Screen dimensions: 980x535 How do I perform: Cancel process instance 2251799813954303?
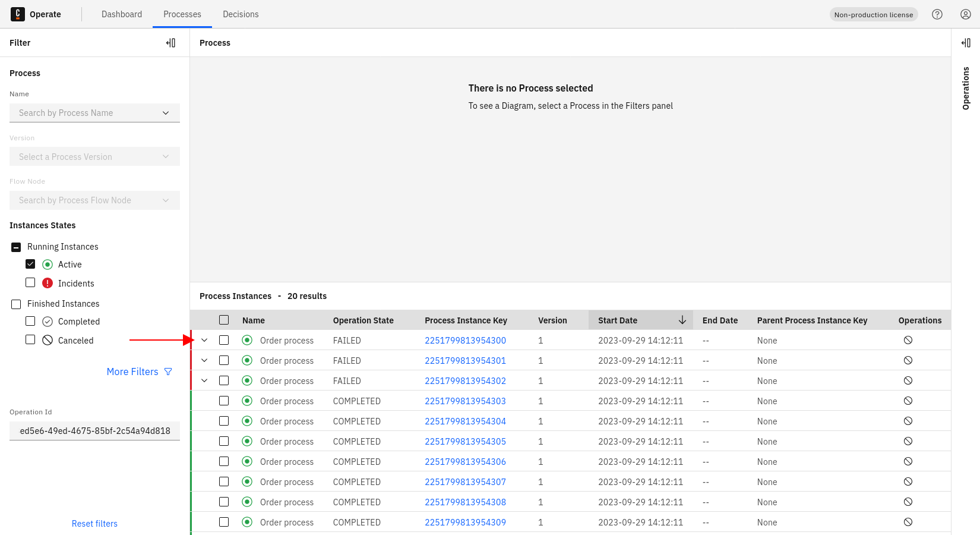(x=908, y=401)
